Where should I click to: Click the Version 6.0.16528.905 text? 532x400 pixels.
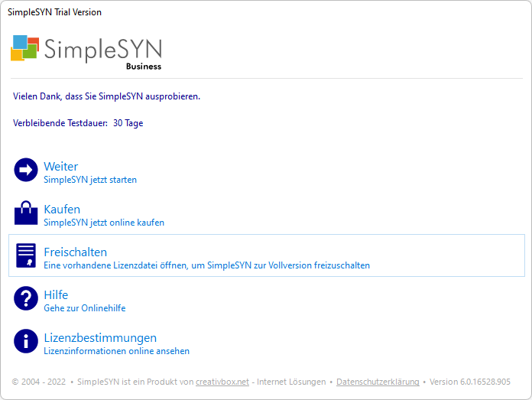[x=470, y=382]
